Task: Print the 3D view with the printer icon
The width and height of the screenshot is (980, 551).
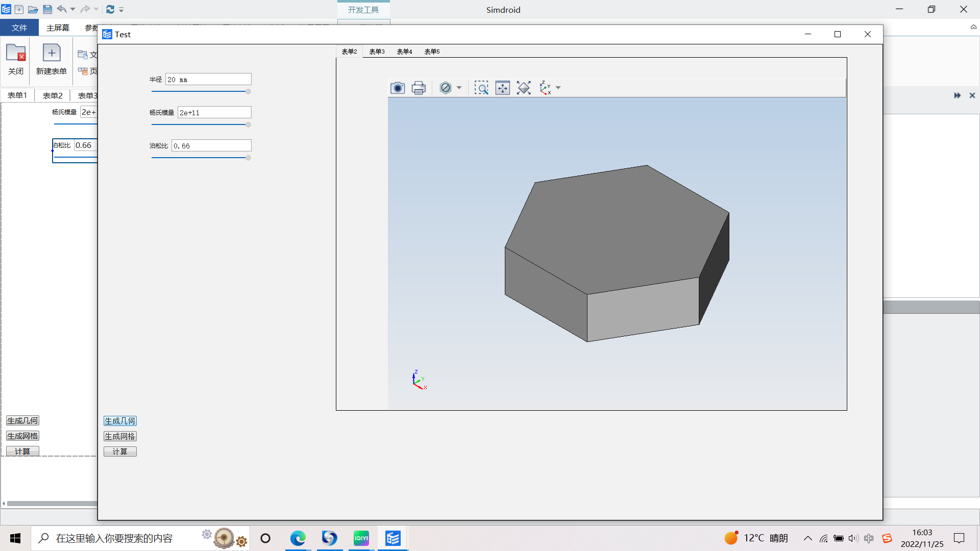Action: pyautogui.click(x=419, y=88)
